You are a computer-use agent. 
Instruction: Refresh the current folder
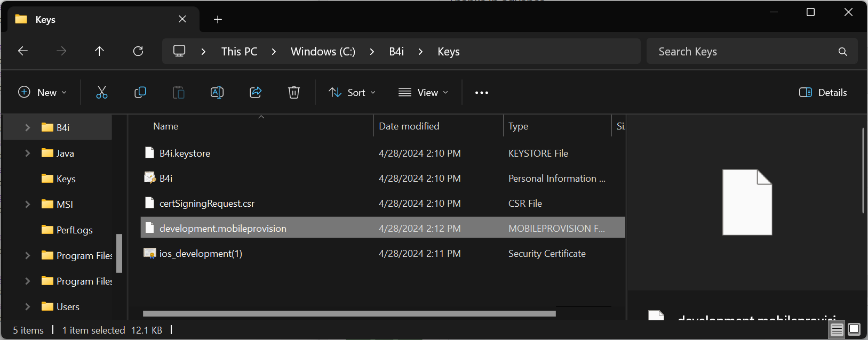(138, 51)
